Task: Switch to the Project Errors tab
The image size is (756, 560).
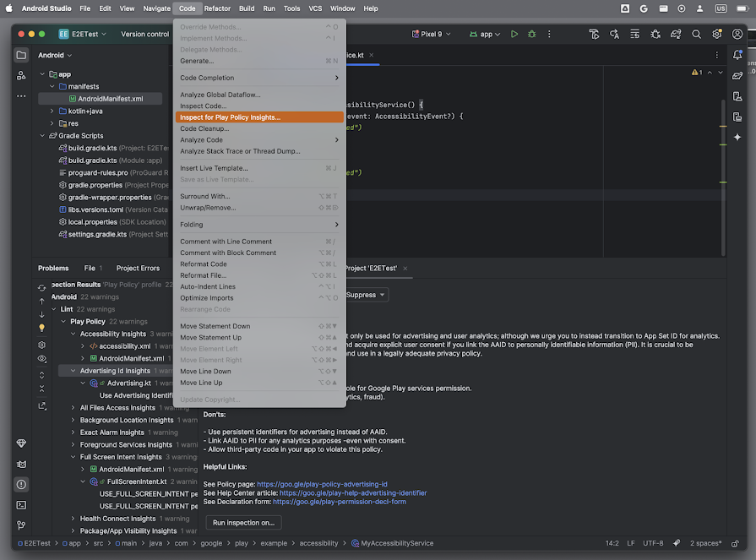Action: (x=138, y=269)
